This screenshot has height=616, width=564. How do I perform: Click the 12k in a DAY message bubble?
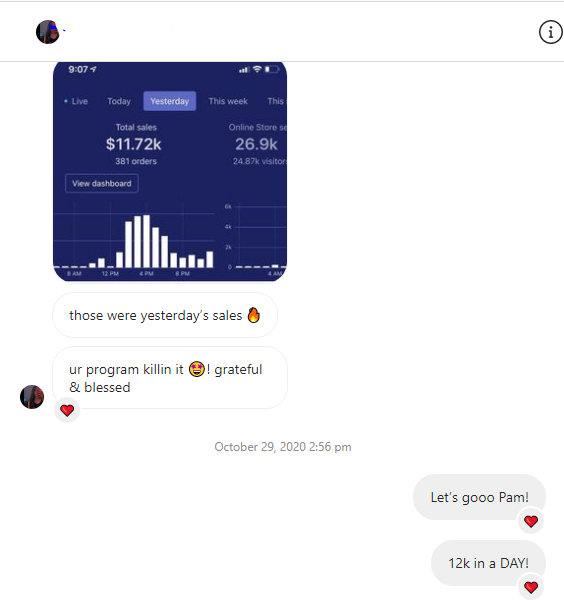tap(488, 563)
